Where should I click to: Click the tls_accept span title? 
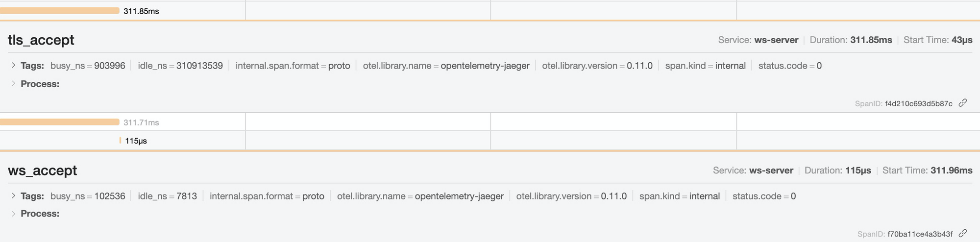41,40
